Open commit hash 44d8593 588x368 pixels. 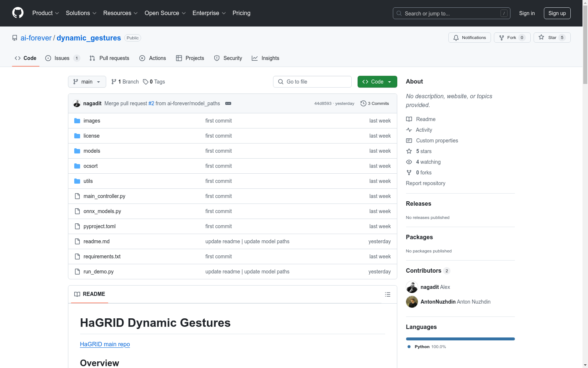coord(323,103)
